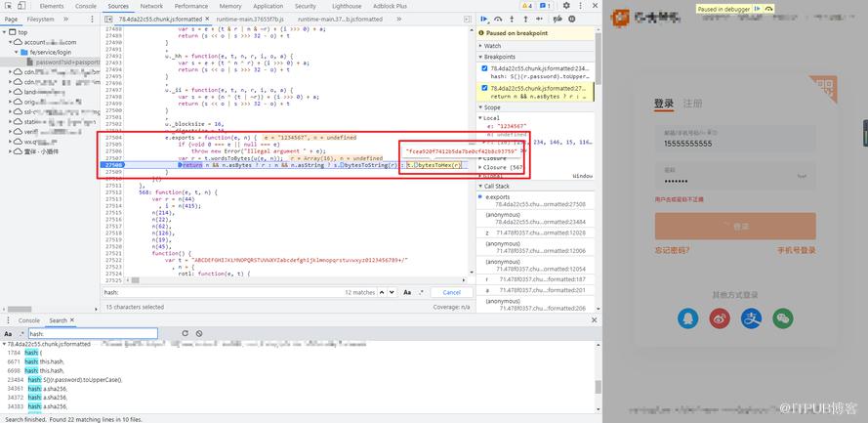
Task: Switch to the Filesystem navigator tab
Action: (41, 19)
